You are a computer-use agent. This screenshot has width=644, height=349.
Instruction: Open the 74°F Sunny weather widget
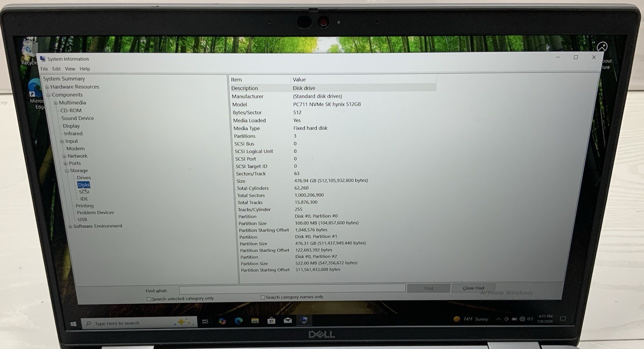point(471,319)
